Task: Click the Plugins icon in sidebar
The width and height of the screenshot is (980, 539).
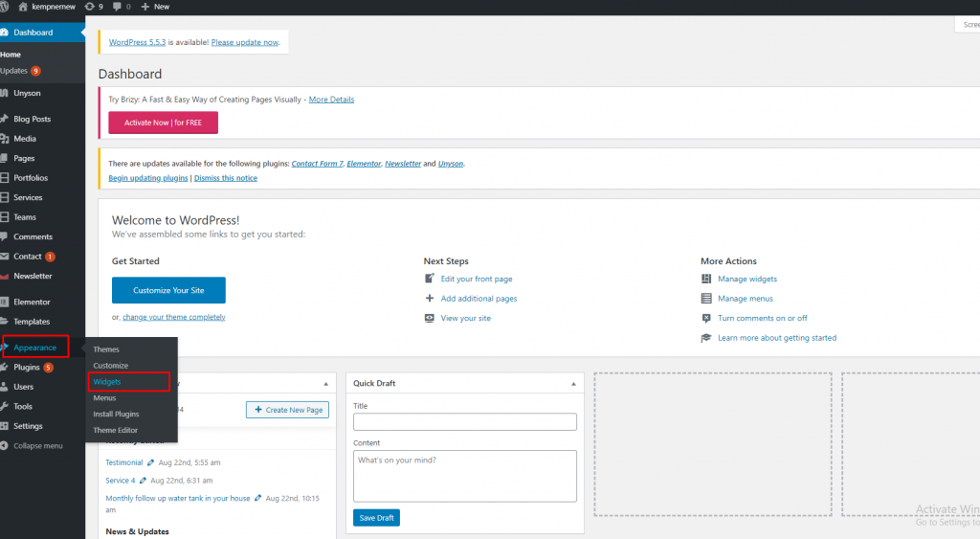Action: point(4,367)
